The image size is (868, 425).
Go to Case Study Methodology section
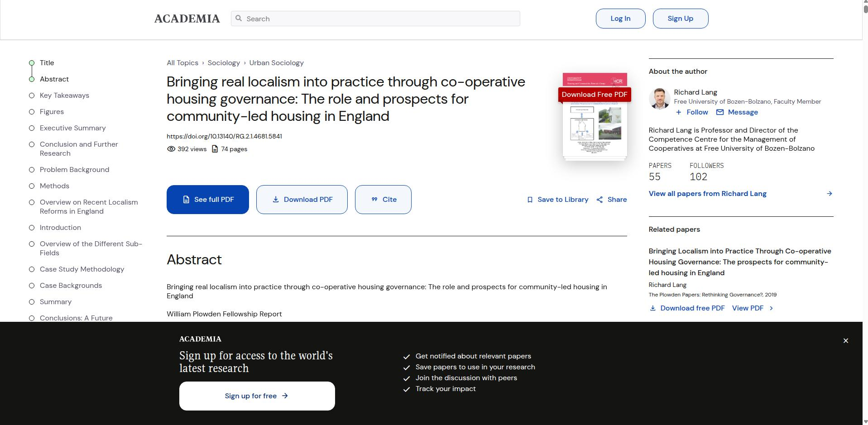[x=82, y=269]
